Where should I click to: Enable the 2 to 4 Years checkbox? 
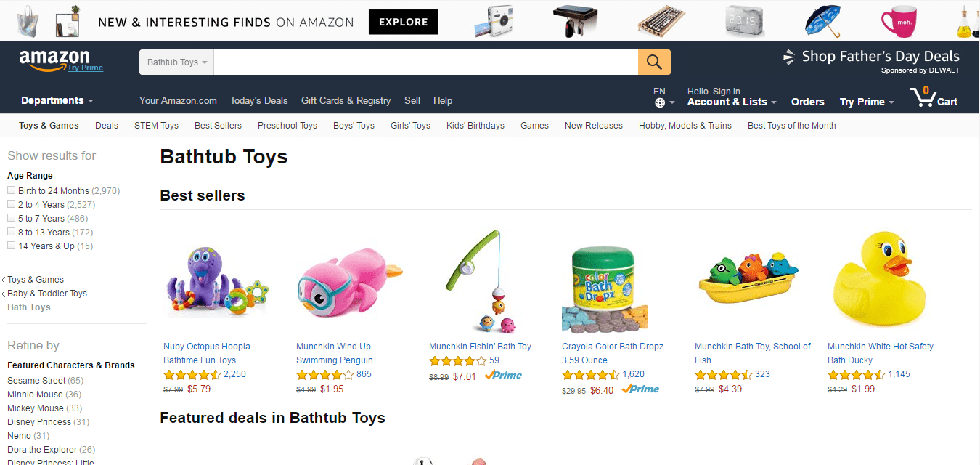11,204
